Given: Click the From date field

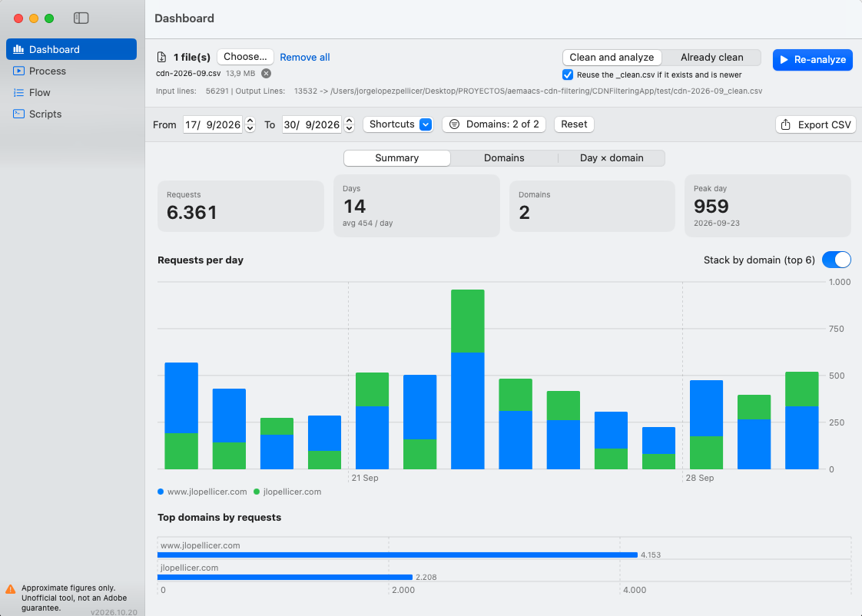Looking at the screenshot, I should [x=213, y=124].
